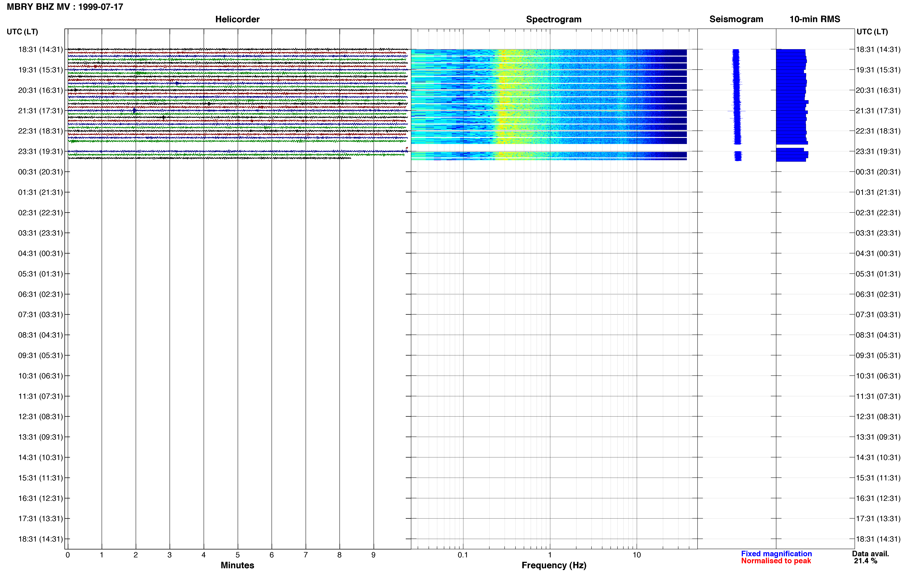This screenshot has height=578, width=924.
Task: Click the blue RMS bar at 18:31
Action: tap(791, 51)
